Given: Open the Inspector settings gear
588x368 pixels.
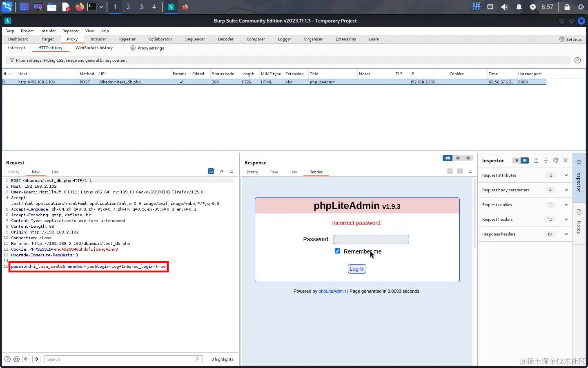Looking at the screenshot, I should point(556,161).
